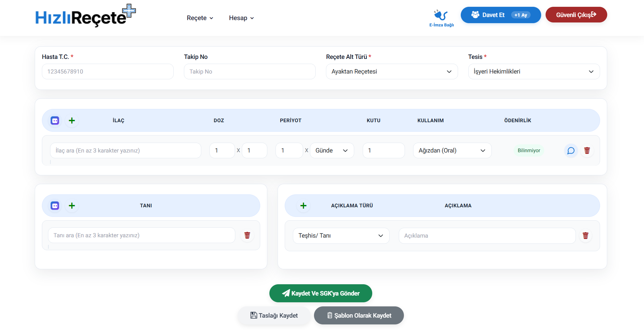Image resolution: width=644 pixels, height=336 pixels.
Task: Click the Davet Et button
Action: (x=501, y=15)
